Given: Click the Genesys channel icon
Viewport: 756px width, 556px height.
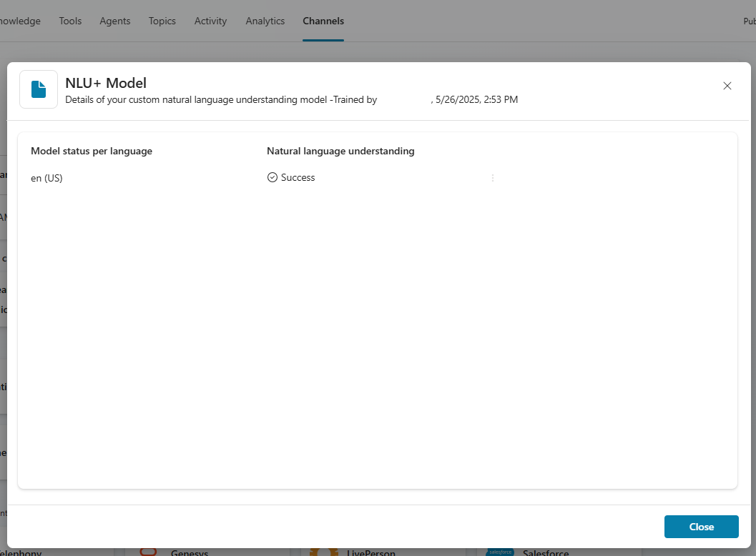Looking at the screenshot, I should 148,551.
